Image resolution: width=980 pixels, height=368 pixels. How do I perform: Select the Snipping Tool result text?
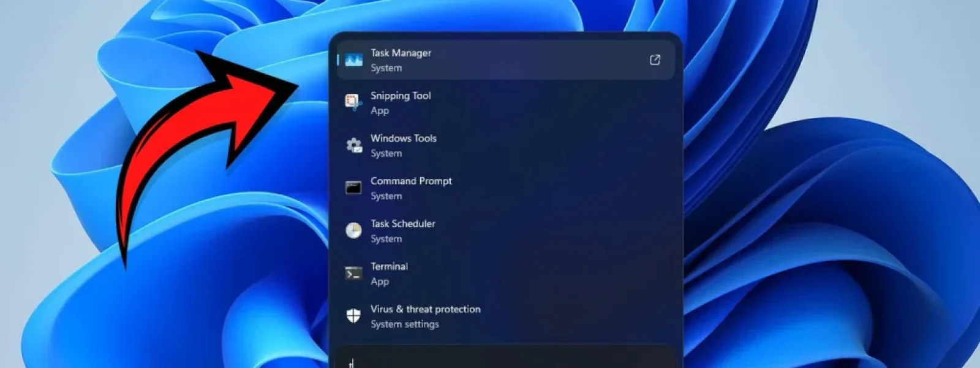click(x=401, y=96)
